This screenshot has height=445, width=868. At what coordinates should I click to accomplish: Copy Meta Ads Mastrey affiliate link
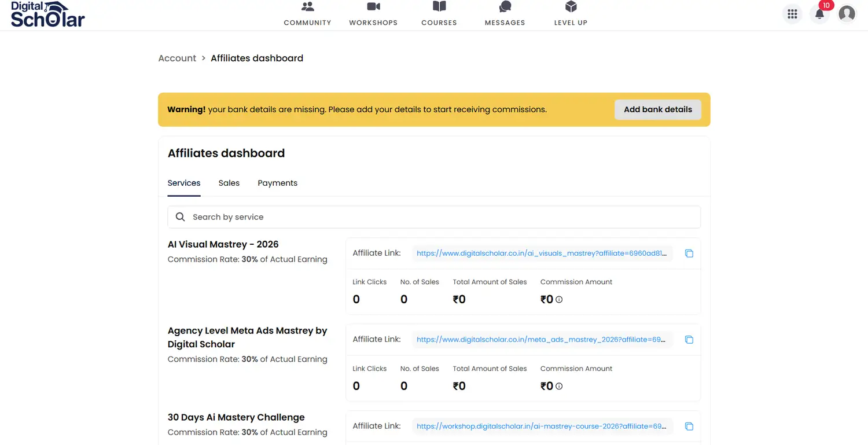[689, 340]
